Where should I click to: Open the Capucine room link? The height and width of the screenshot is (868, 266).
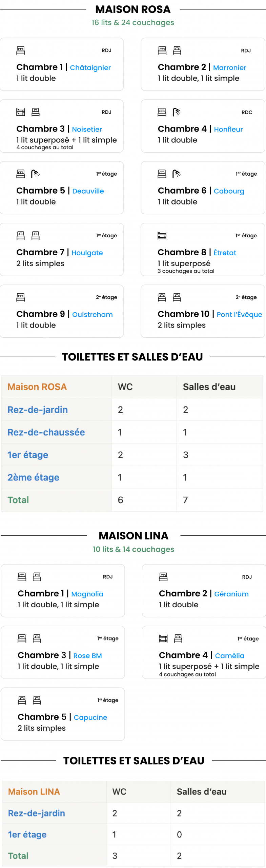90,717
